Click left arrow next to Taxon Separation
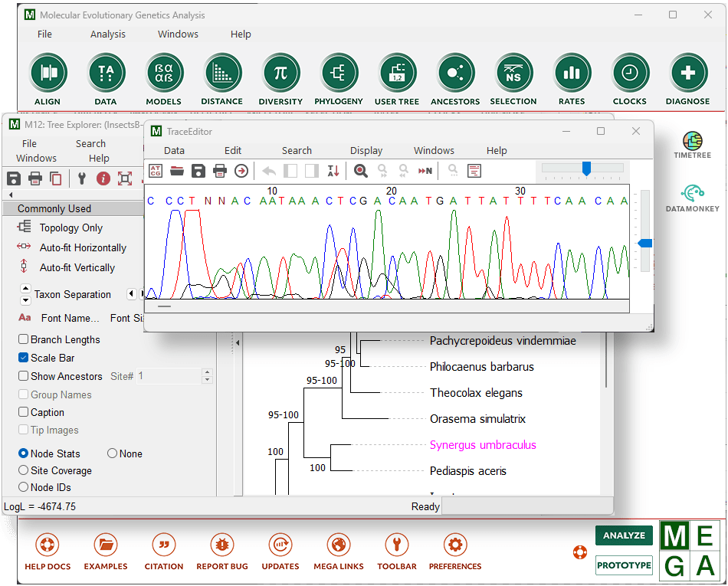The width and height of the screenshot is (728, 586). coord(131,293)
